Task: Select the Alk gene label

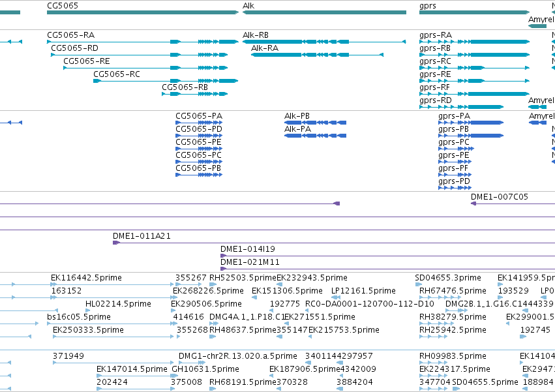Action: 248,6
